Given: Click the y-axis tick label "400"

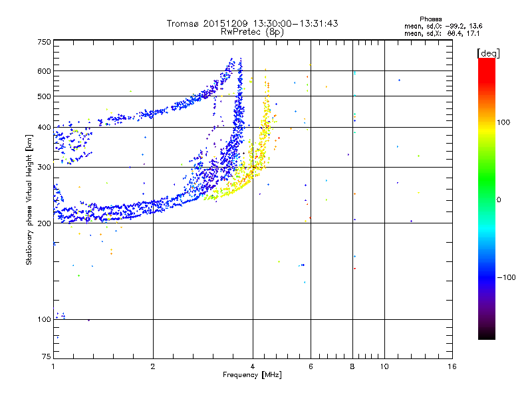Looking at the screenshot, I should tap(45, 128).
